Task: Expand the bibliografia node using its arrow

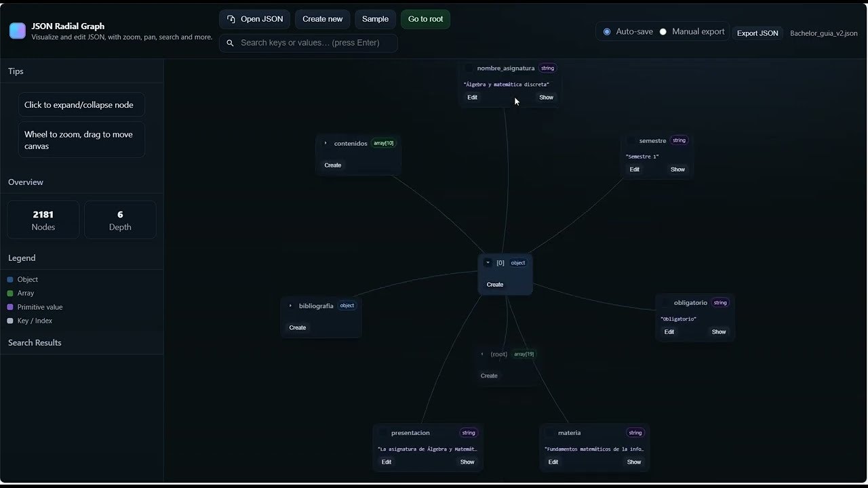Action: [x=291, y=306]
